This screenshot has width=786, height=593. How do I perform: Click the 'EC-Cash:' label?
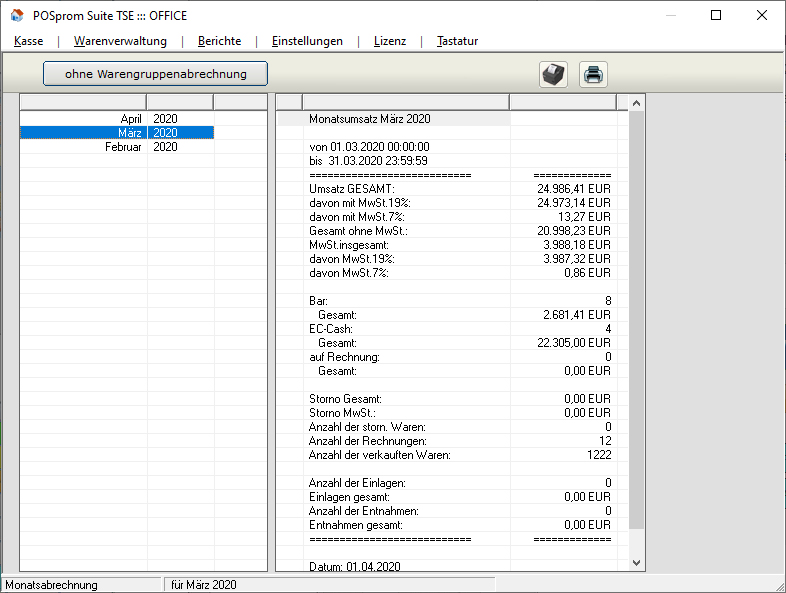click(x=331, y=329)
